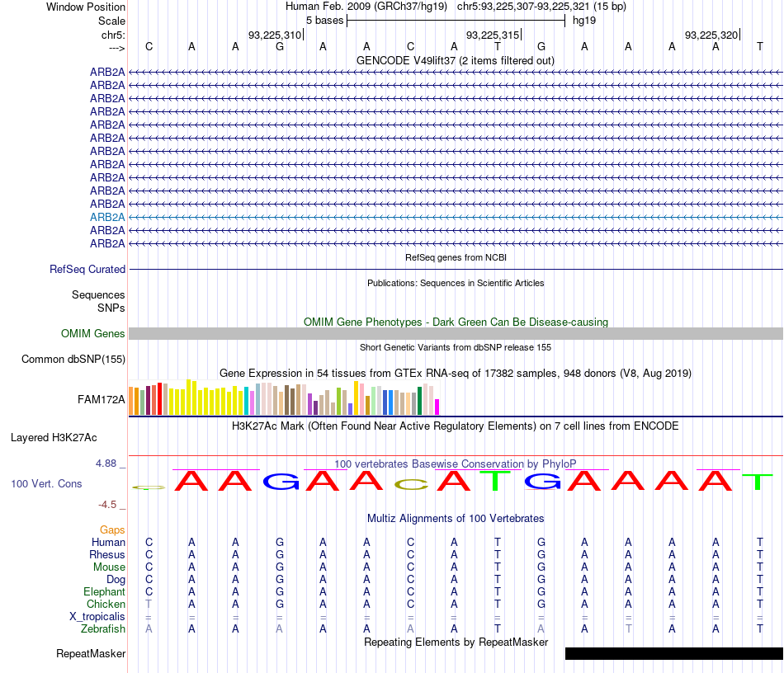Click the 5 bases scale bar
Image resolution: width=784 pixels, height=673 pixels.
(x=456, y=21)
